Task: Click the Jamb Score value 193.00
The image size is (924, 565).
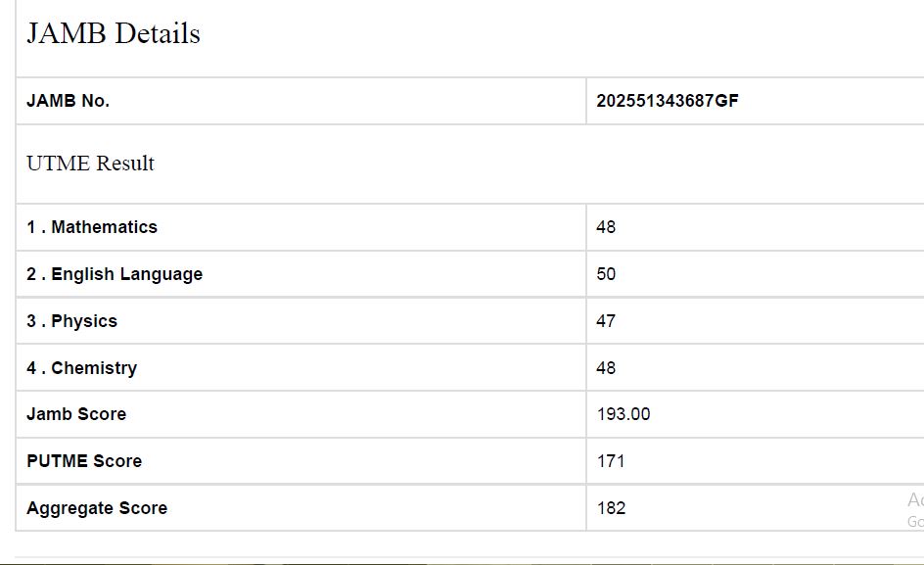Action: pos(624,414)
